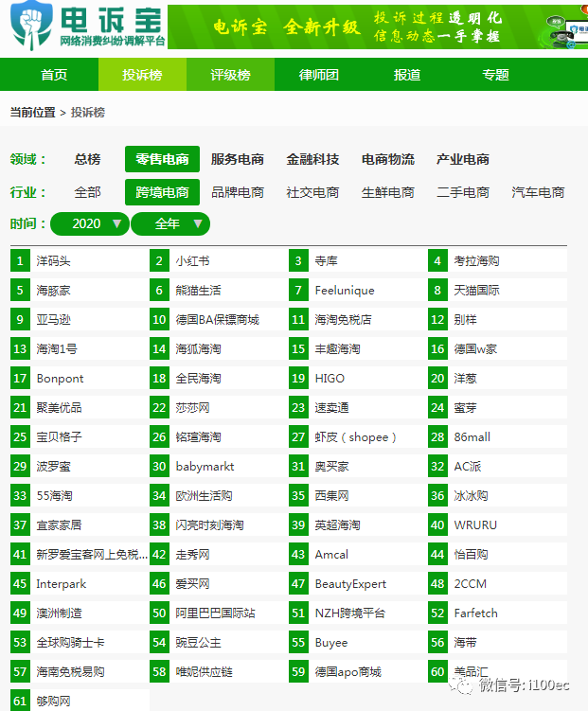Open the WRURU entry
The image size is (588, 711).
coord(497,525)
